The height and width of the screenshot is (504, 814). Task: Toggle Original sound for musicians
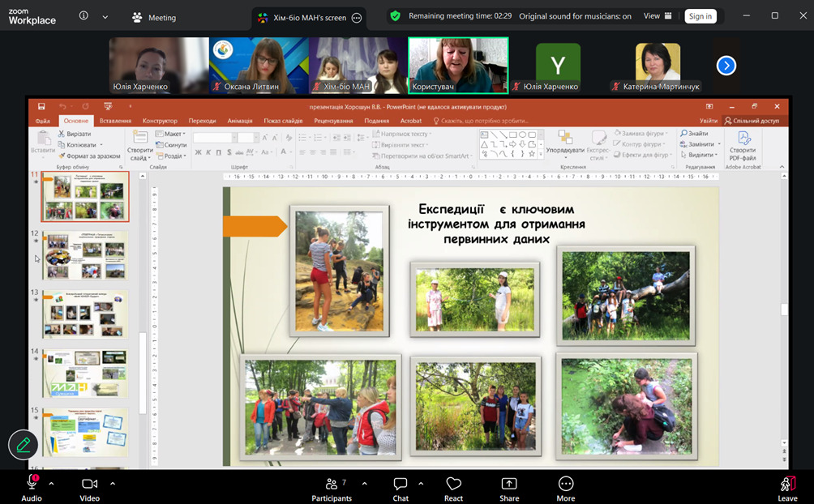[575, 16]
